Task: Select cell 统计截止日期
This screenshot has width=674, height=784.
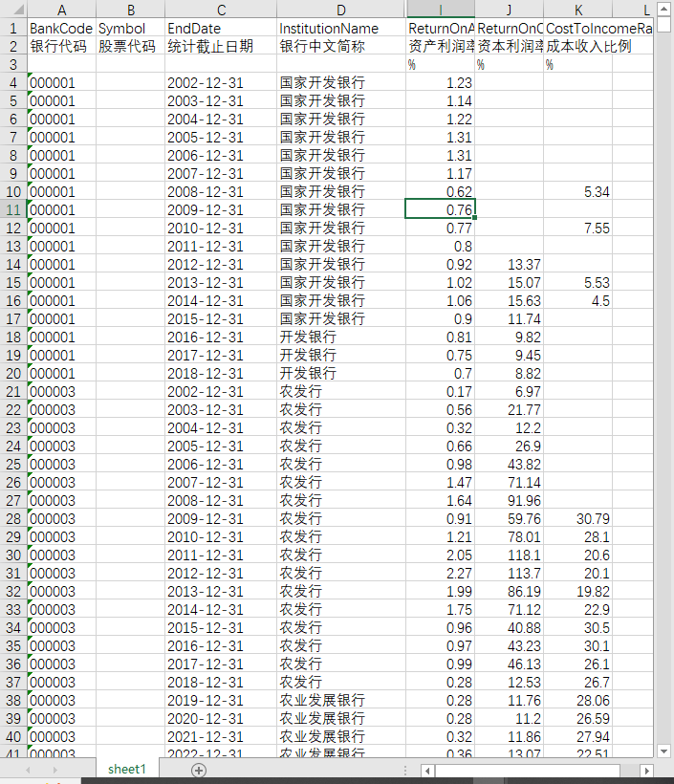Action: (221, 46)
